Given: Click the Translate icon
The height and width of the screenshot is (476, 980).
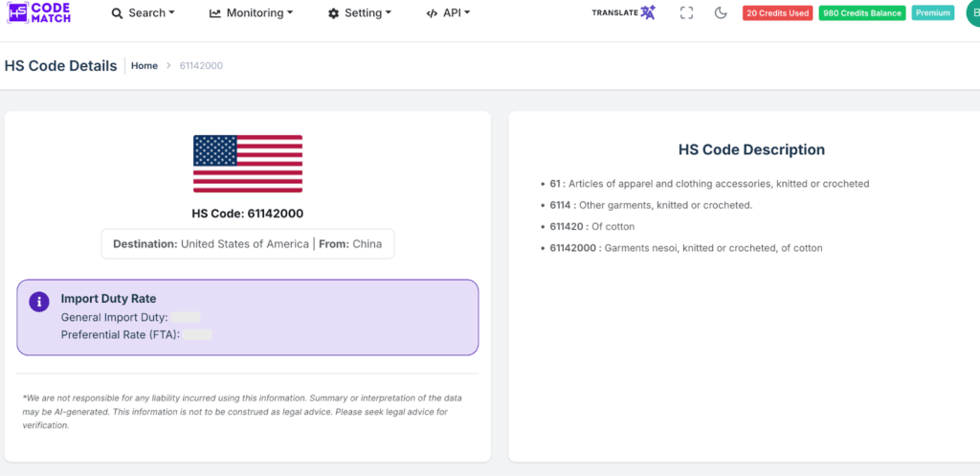Looking at the screenshot, I should [648, 12].
